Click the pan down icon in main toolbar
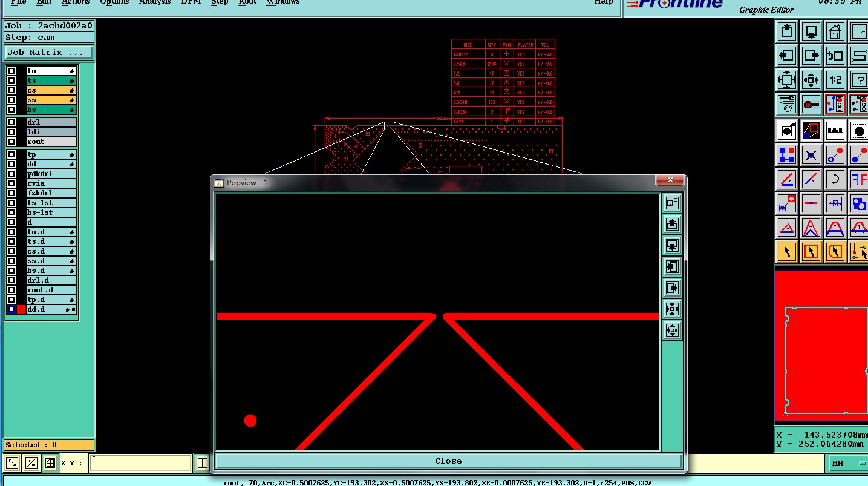The height and width of the screenshot is (486, 868). coord(811,31)
